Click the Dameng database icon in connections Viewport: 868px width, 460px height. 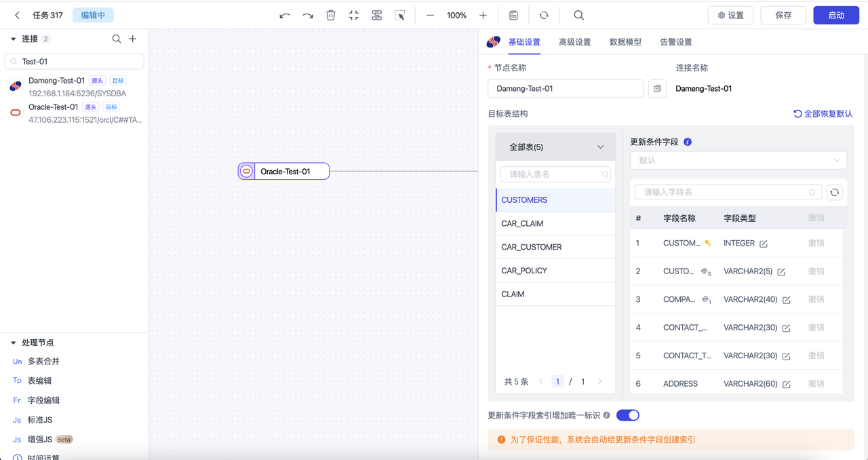pos(15,86)
